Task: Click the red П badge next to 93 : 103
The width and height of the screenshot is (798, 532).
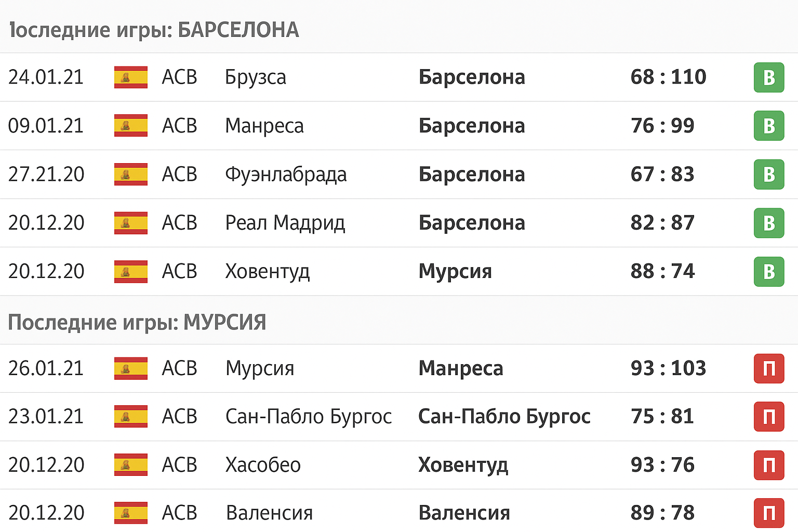Action: tap(769, 368)
